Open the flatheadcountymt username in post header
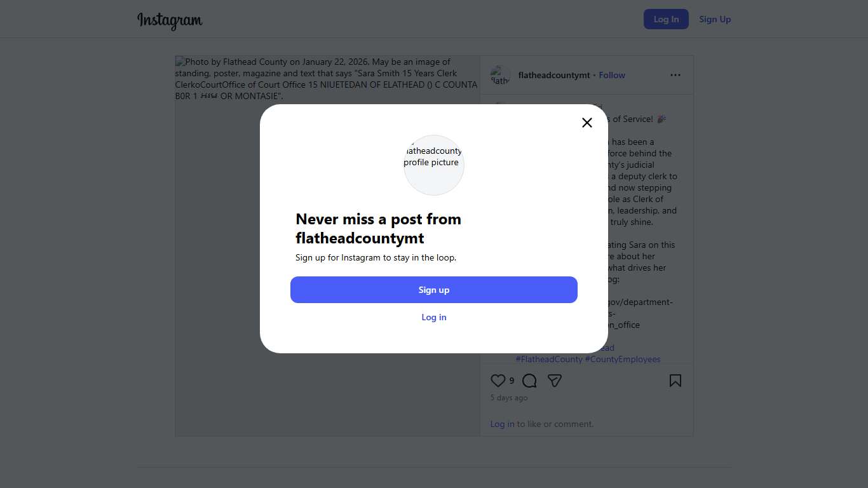This screenshot has height=488, width=868. point(554,75)
